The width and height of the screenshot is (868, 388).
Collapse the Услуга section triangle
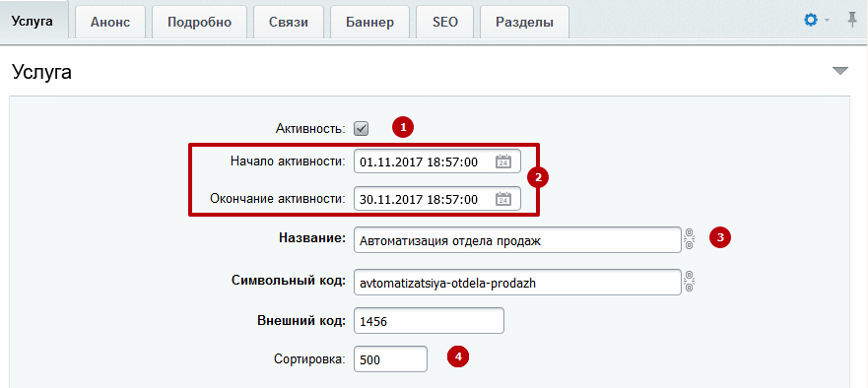[x=840, y=70]
